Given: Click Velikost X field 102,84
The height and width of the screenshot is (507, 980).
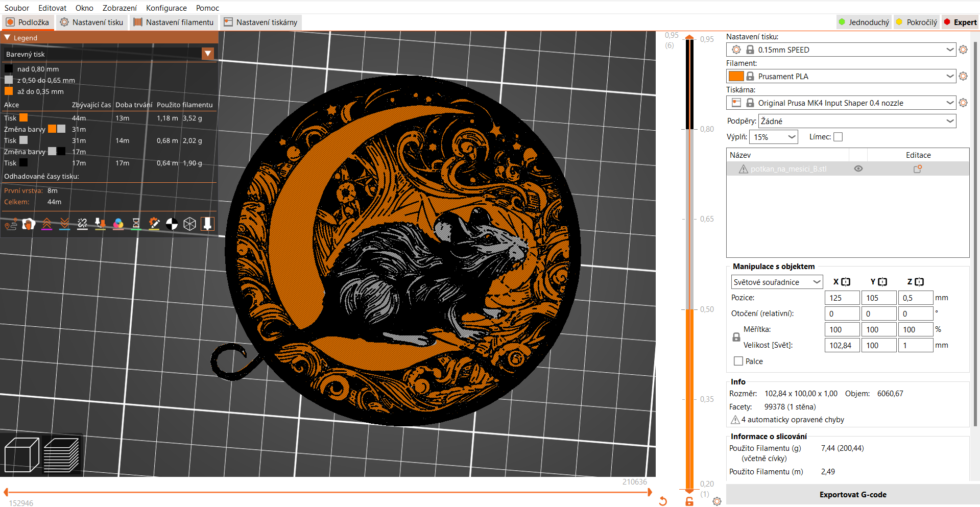Looking at the screenshot, I should 842,345.
